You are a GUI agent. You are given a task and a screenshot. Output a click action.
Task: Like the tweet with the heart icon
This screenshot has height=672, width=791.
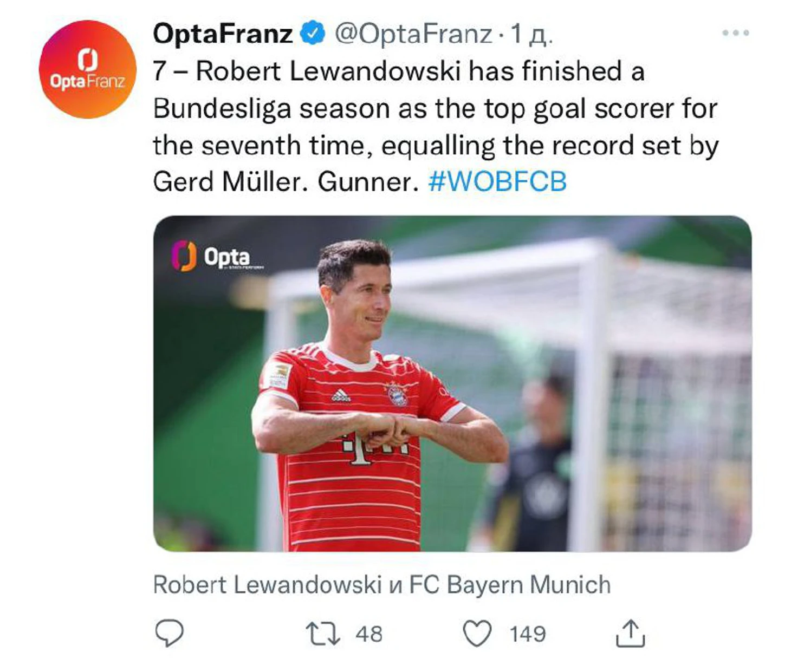click(x=477, y=634)
